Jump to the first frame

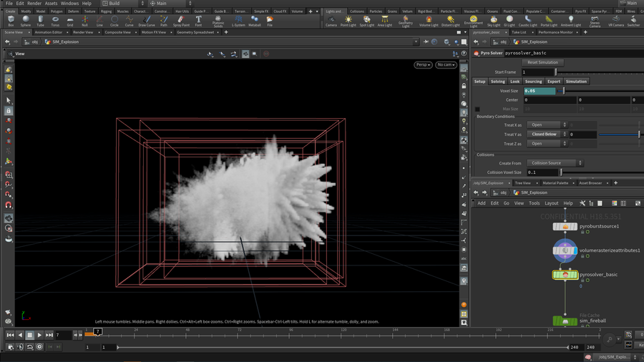click(x=10, y=335)
